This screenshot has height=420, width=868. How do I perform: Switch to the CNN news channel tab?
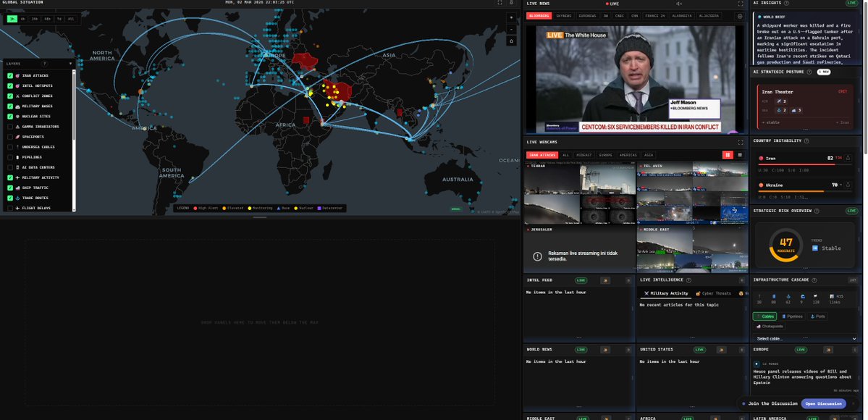pyautogui.click(x=634, y=15)
